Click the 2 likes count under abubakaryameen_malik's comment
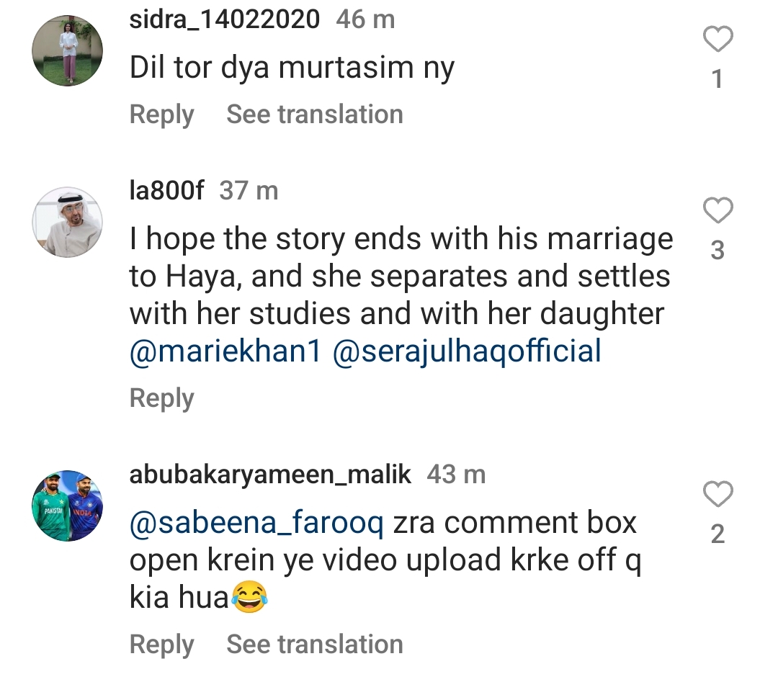Image resolution: width=778 pixels, height=700 pixels. (x=717, y=534)
